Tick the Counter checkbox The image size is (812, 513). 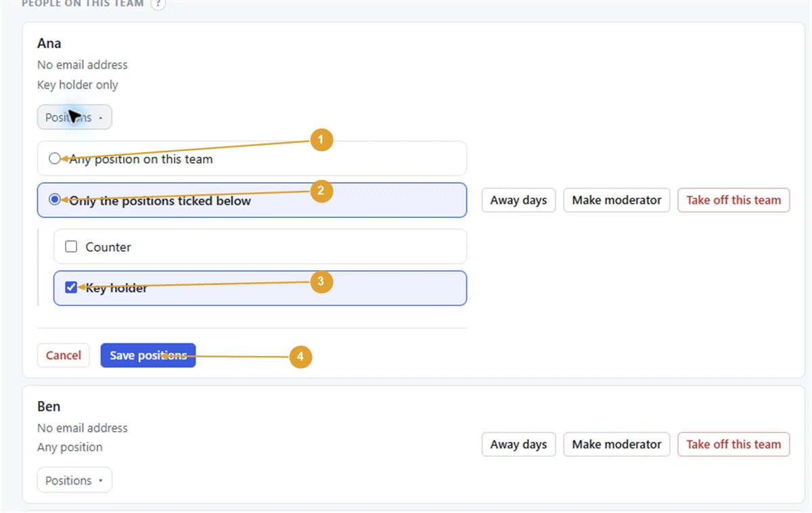click(x=71, y=247)
